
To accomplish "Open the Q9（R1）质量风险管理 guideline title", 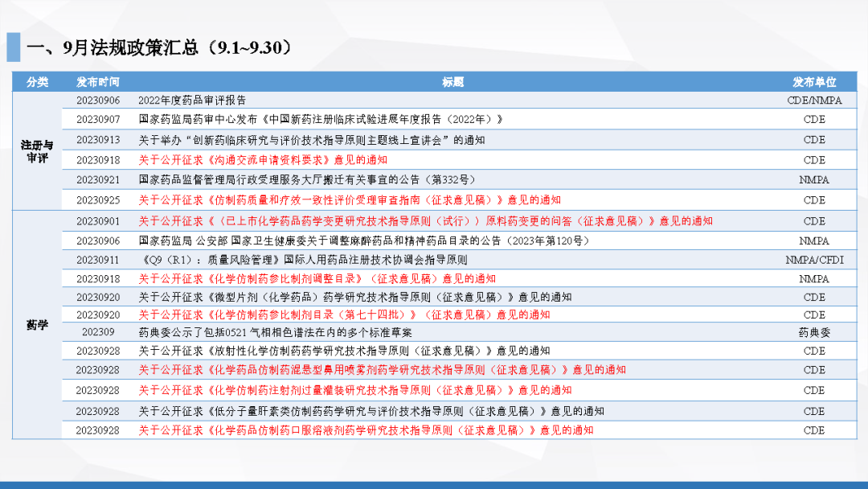I will pyautogui.click(x=303, y=260).
